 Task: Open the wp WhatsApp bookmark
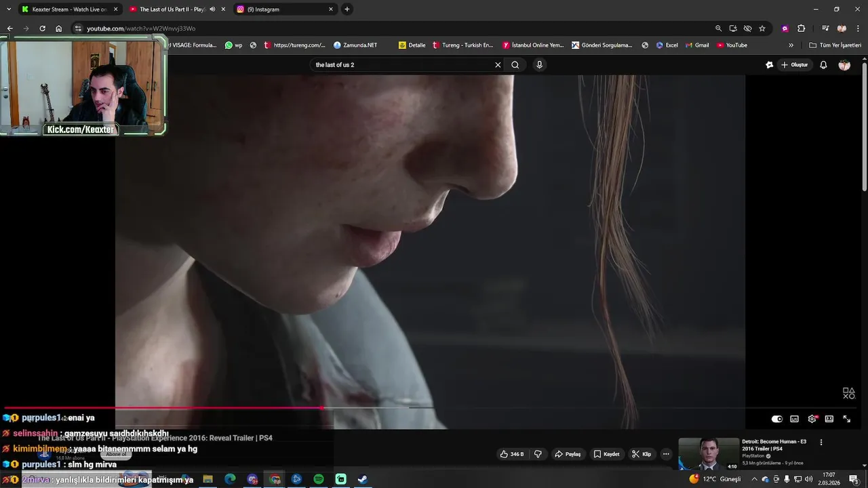coord(234,45)
